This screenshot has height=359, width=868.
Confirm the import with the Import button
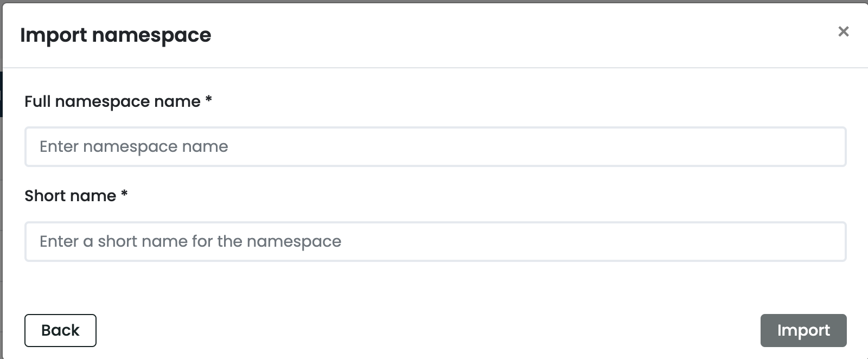803,330
